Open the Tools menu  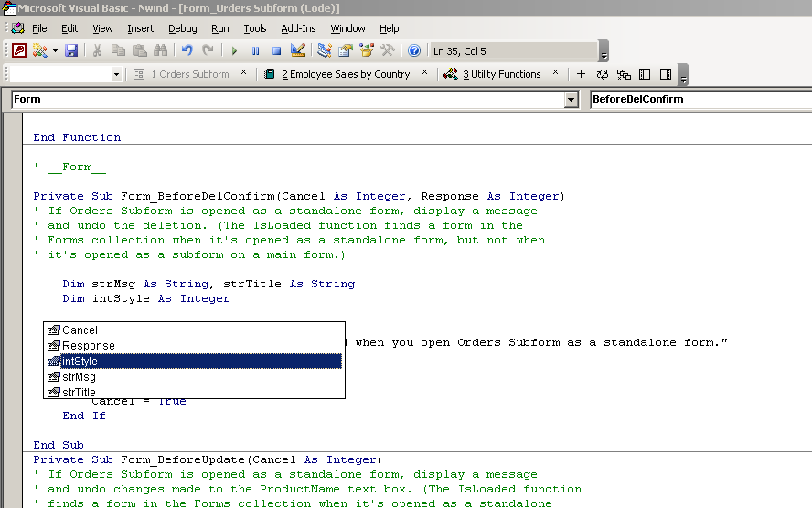[255, 28]
